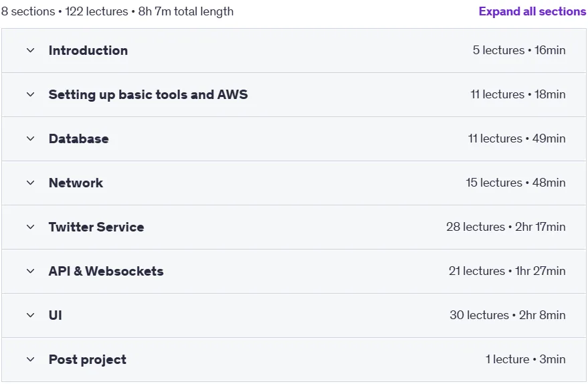Screen dimensions: 588x384
Task: Select the API & Websockets section title
Action: coord(106,271)
